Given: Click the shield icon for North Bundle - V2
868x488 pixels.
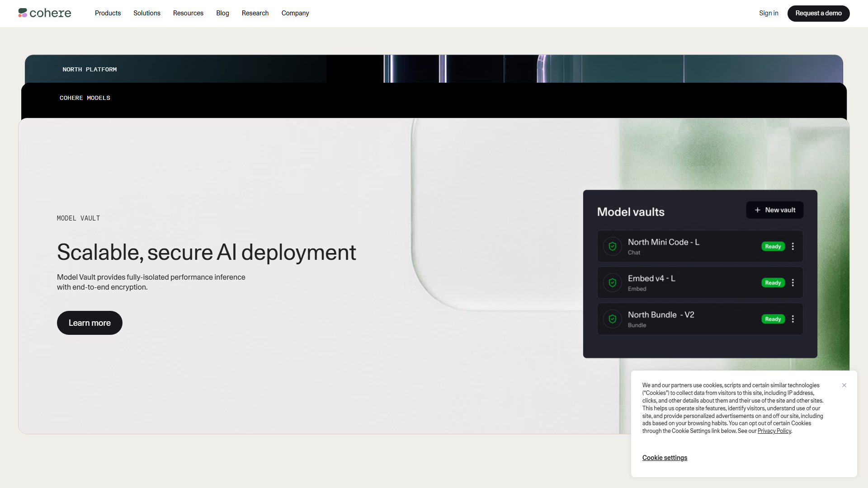Looking at the screenshot, I should (613, 319).
